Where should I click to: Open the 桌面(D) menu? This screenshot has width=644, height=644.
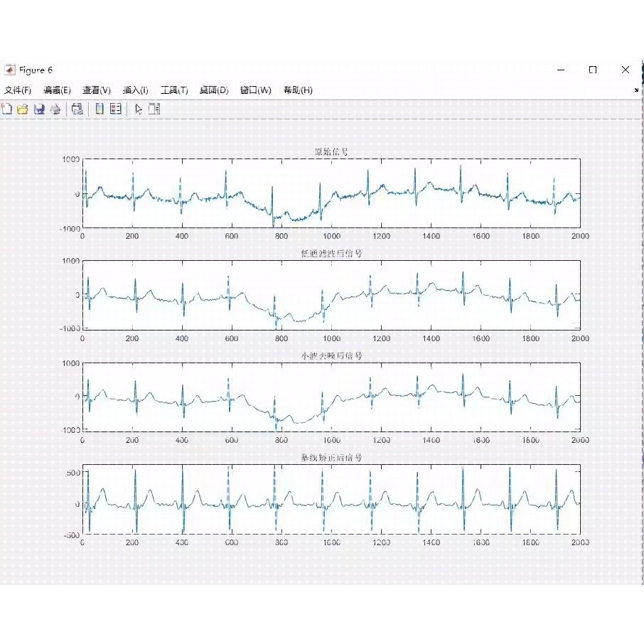click(x=214, y=90)
